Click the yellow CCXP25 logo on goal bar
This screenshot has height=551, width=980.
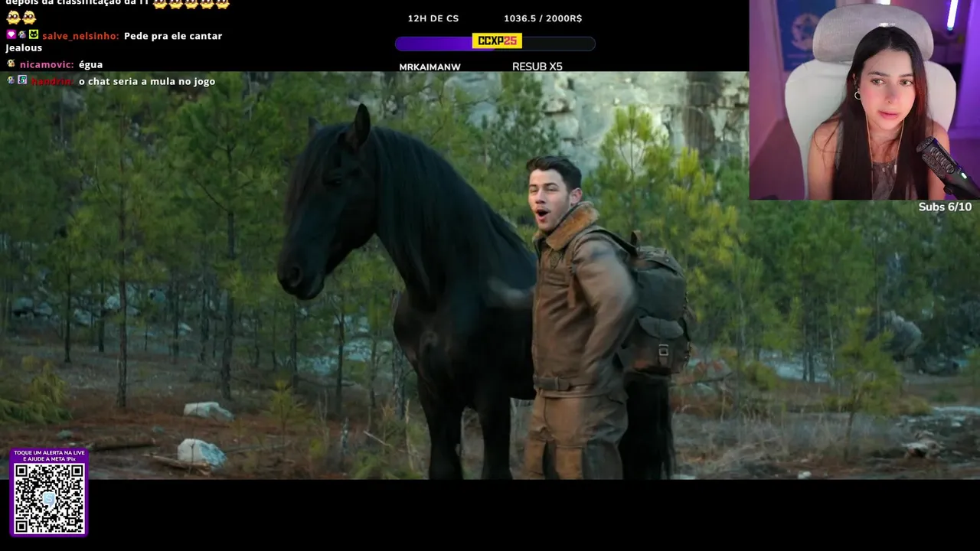point(498,41)
